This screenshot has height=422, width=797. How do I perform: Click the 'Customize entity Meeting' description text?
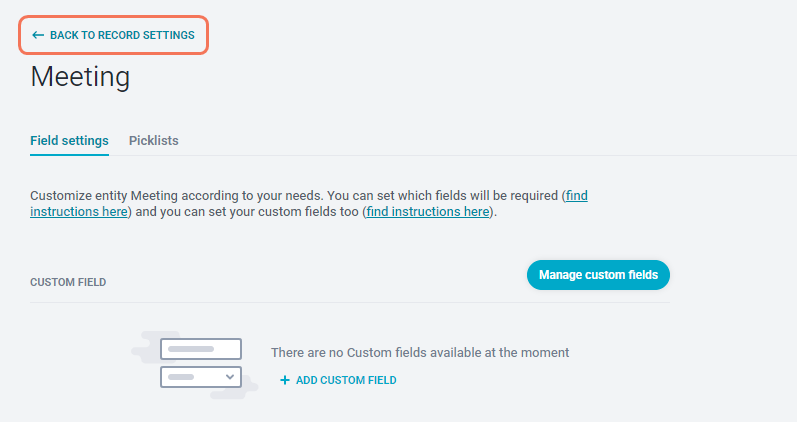pyautogui.click(x=295, y=196)
